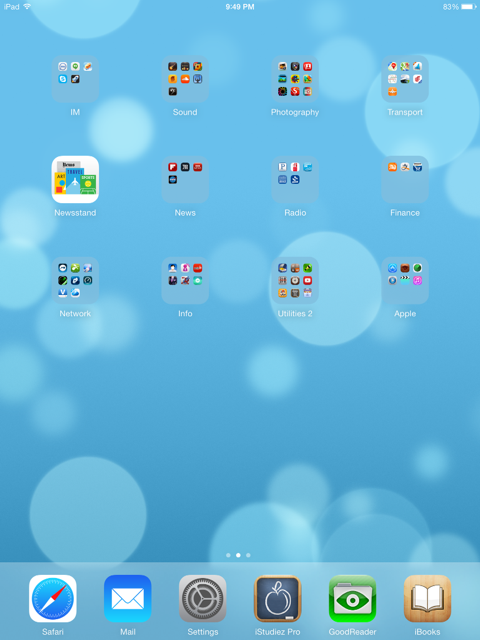Open the Transport folder
Screen dimensions: 480x640
click(x=405, y=79)
